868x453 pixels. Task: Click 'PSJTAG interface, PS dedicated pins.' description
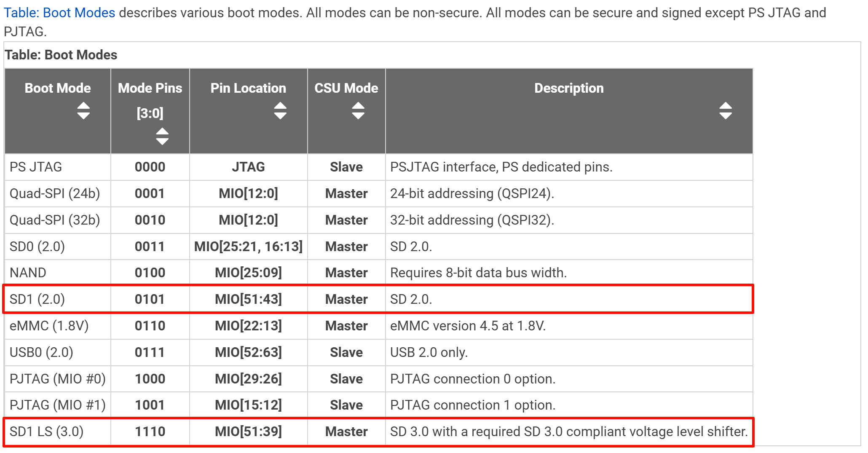pos(501,167)
